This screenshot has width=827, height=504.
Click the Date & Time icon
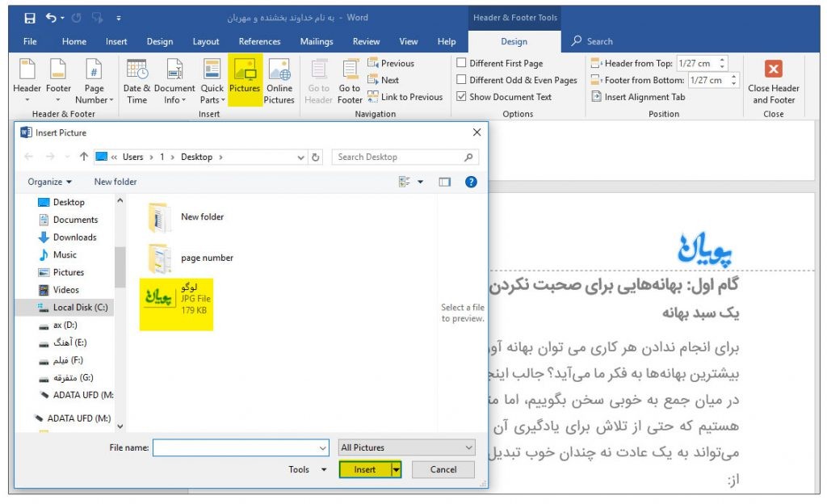point(136,71)
